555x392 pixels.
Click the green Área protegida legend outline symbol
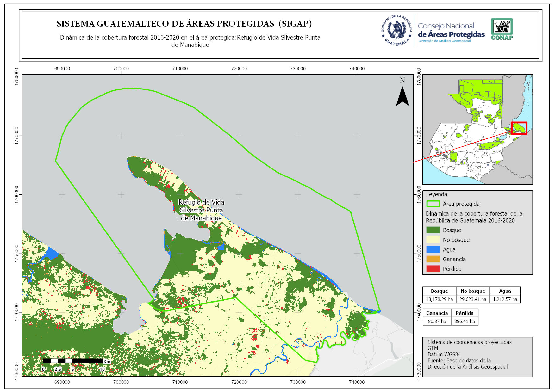click(x=433, y=204)
